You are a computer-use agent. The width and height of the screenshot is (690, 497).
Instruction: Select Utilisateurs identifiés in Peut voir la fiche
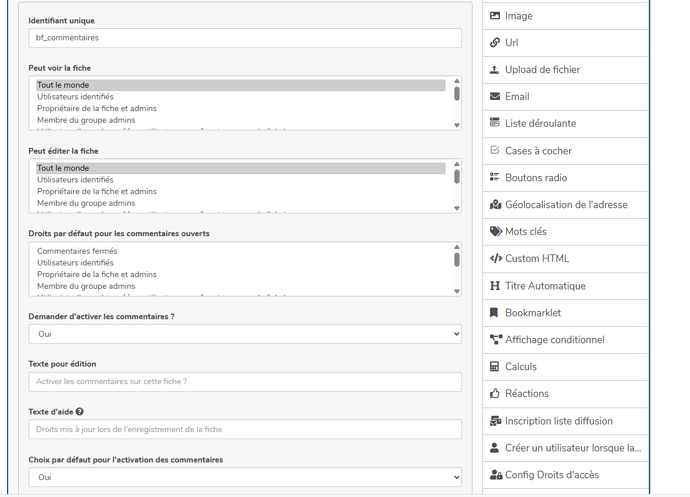[76, 97]
